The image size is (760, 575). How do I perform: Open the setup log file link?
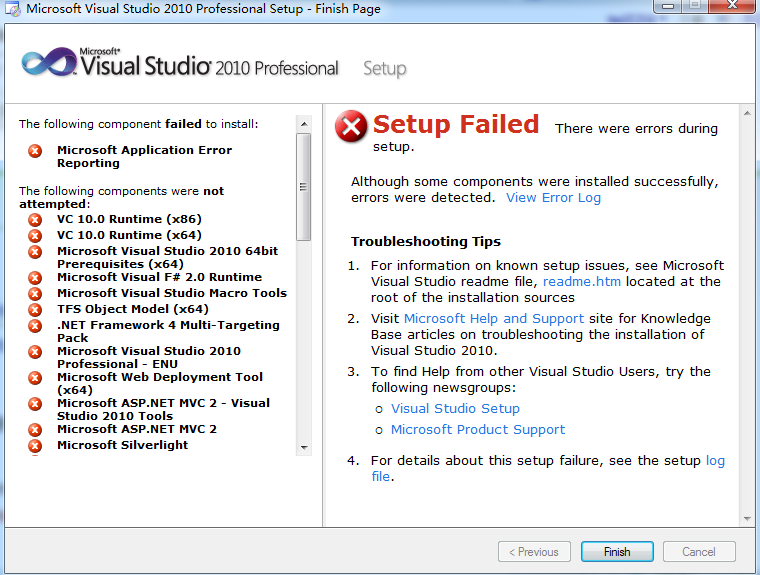point(715,461)
